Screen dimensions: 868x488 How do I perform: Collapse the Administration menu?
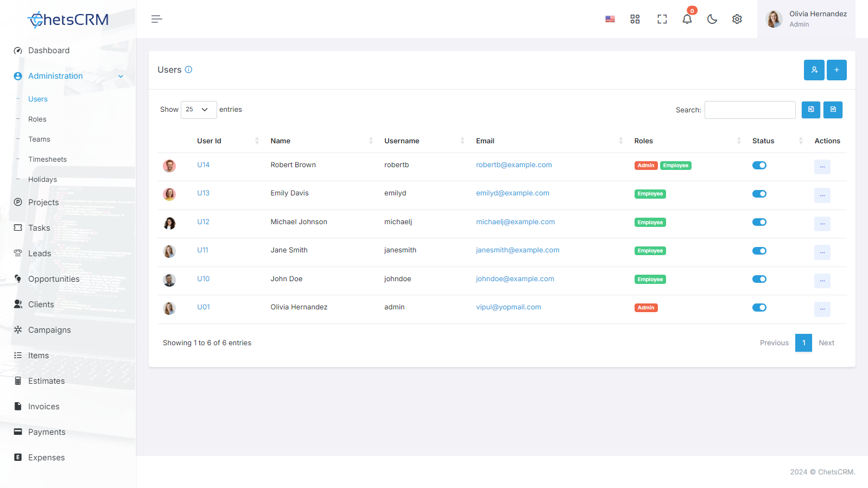point(68,76)
